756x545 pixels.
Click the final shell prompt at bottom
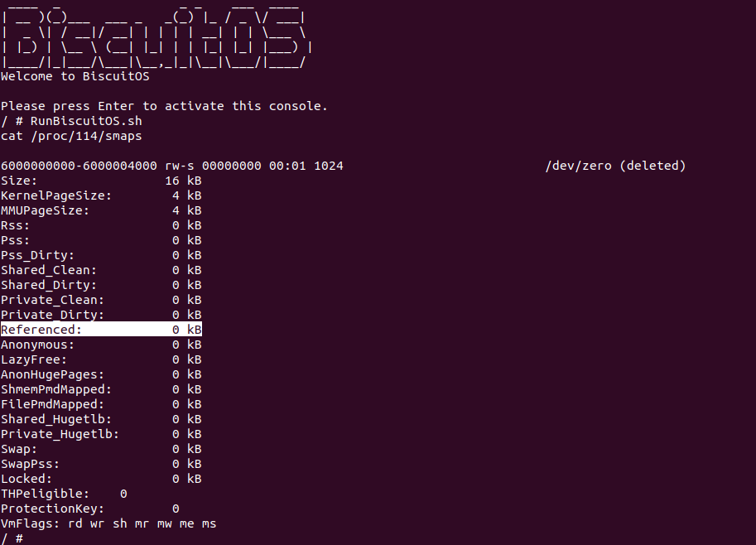pyautogui.click(x=12, y=538)
